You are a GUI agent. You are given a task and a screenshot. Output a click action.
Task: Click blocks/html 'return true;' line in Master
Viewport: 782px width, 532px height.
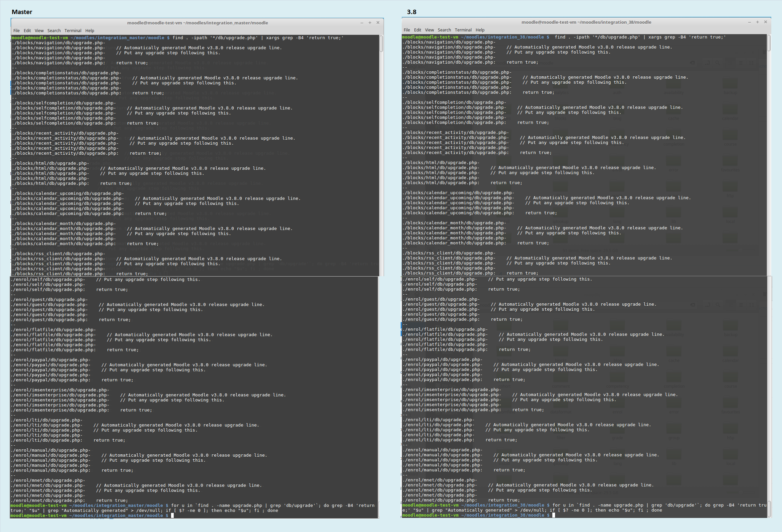tap(72, 183)
